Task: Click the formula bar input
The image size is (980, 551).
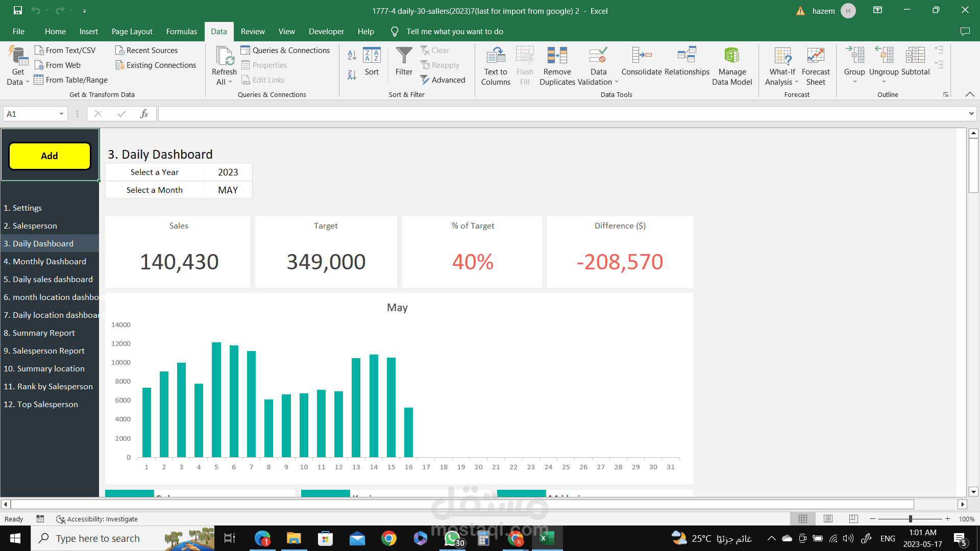Action: 561,114
